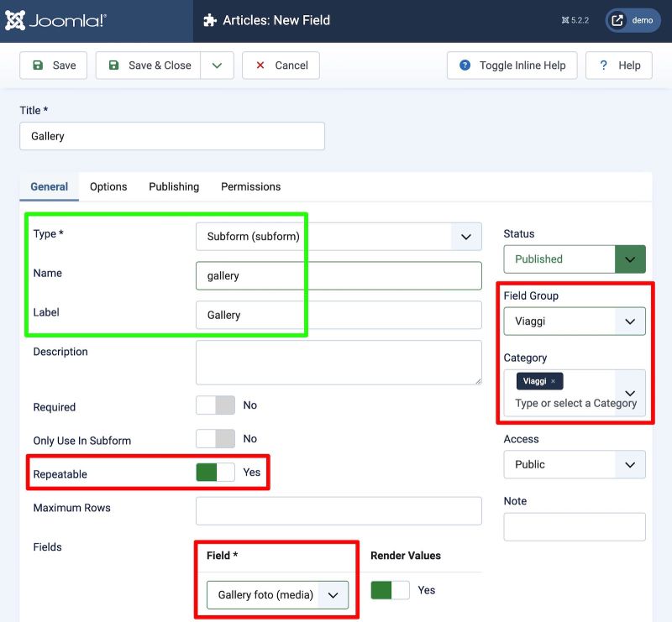672x622 pixels.
Task: Remove the Viaggi category tag
Action: (553, 381)
